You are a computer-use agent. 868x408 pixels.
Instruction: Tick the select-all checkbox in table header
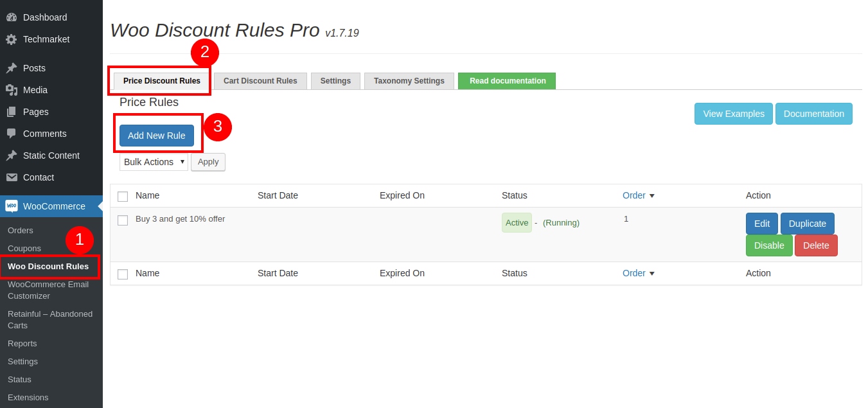123,197
